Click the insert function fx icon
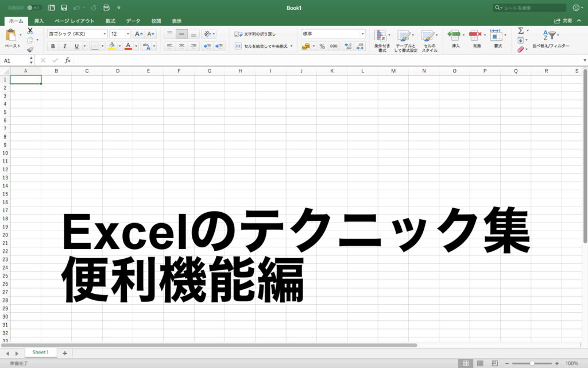Screen dimensions: 588x368 click(68, 60)
